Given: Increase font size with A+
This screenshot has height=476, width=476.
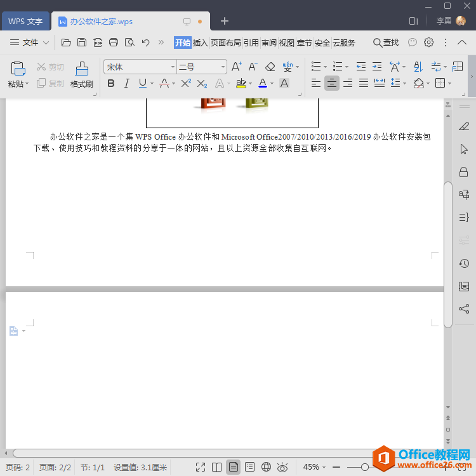Looking at the screenshot, I should click(x=237, y=67).
